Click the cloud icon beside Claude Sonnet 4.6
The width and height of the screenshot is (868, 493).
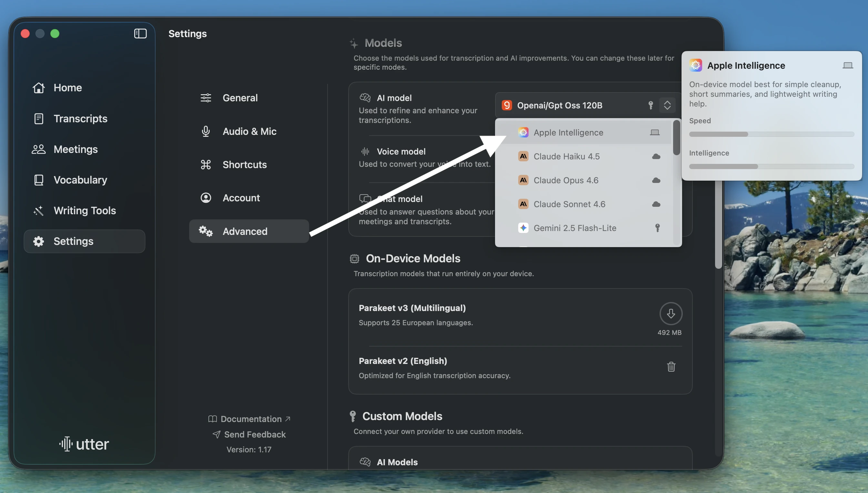pyautogui.click(x=656, y=204)
